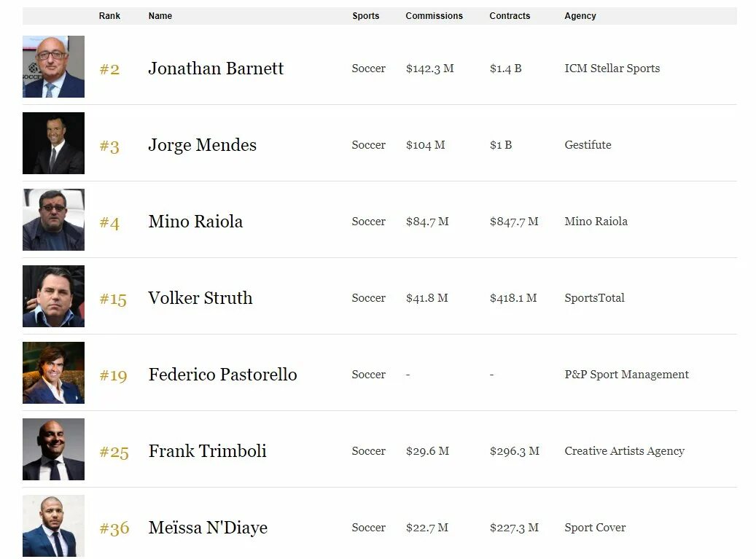Click Jorge Mendes' portrait thumbnail
This screenshot has height=559, width=756.
point(53,143)
